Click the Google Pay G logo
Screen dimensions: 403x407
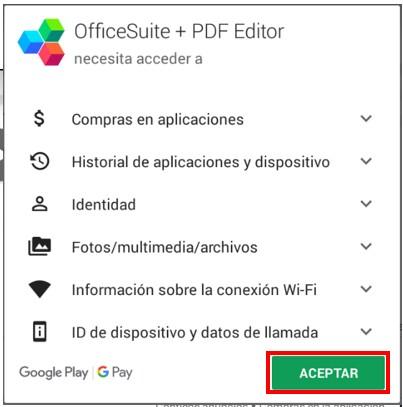coord(103,372)
